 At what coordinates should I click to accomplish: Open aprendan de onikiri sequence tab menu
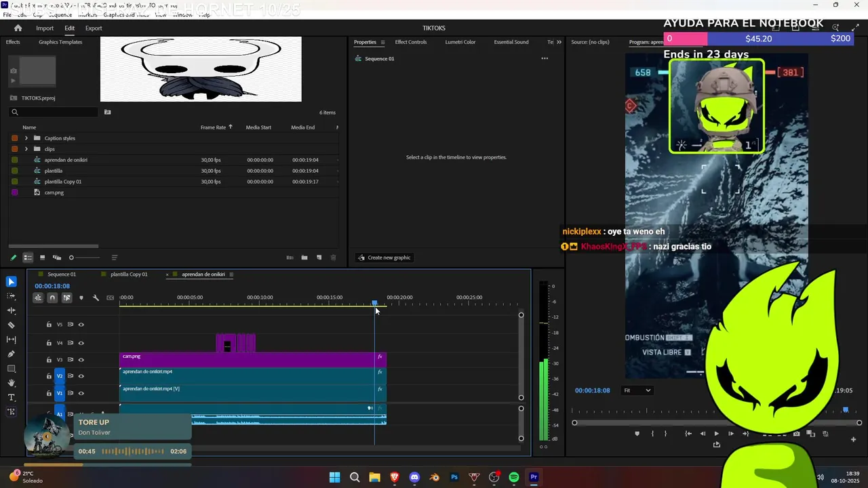[x=231, y=274]
